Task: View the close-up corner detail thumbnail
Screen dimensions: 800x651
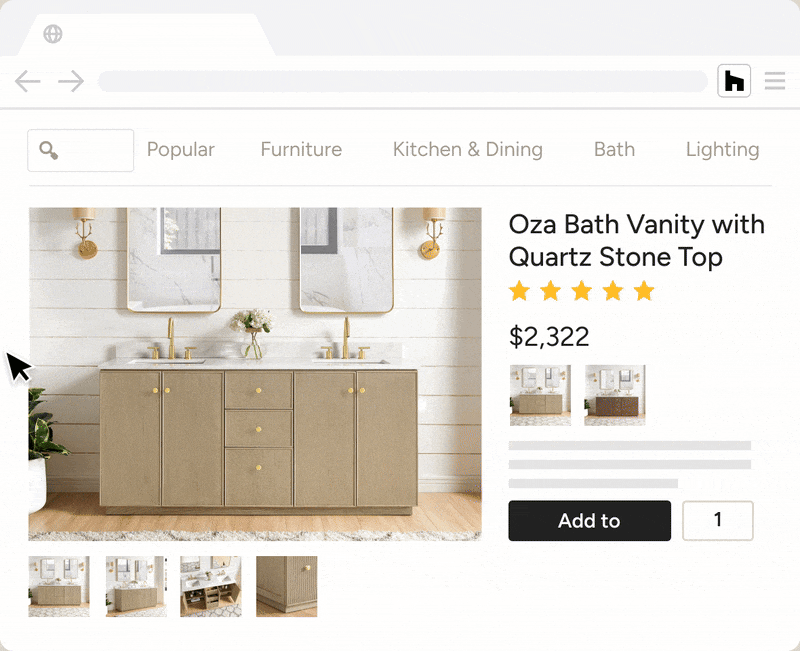Action: 287,586
